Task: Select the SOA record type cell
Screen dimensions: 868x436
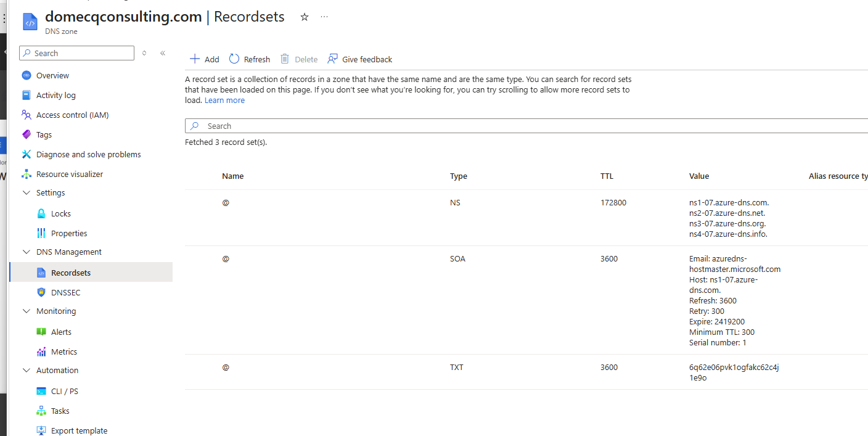Action: [457, 258]
